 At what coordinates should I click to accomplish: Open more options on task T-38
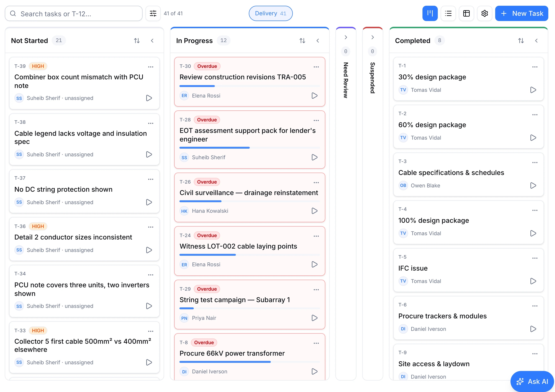pyautogui.click(x=151, y=123)
